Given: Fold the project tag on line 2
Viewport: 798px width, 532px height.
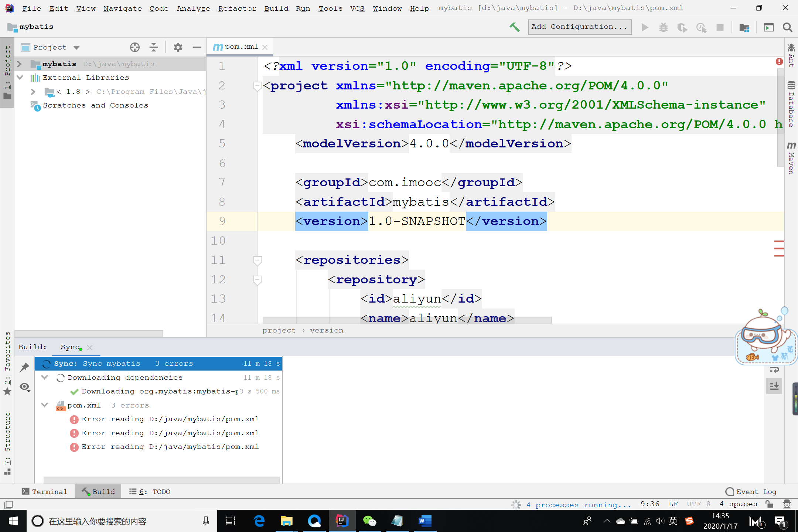Looking at the screenshot, I should 258,86.
